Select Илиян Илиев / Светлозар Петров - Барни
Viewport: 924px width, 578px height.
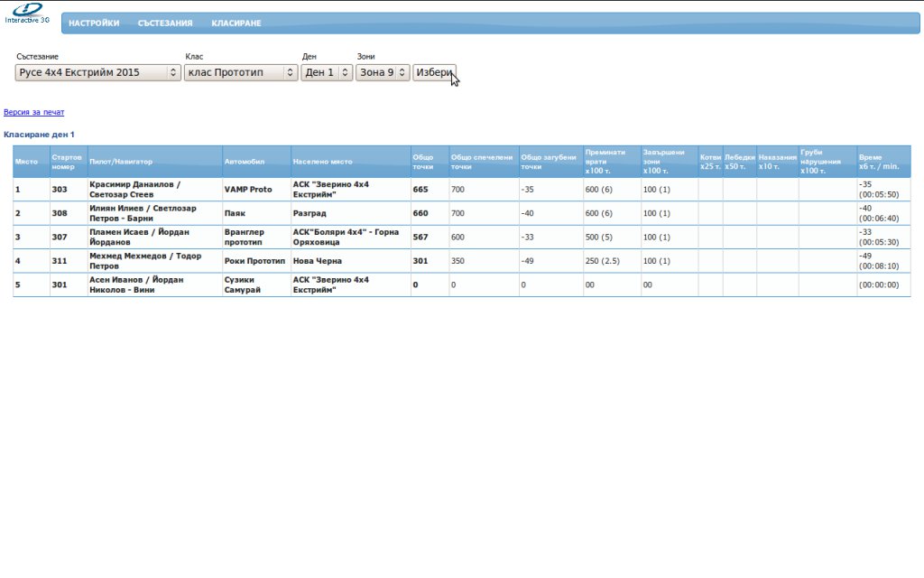point(155,213)
